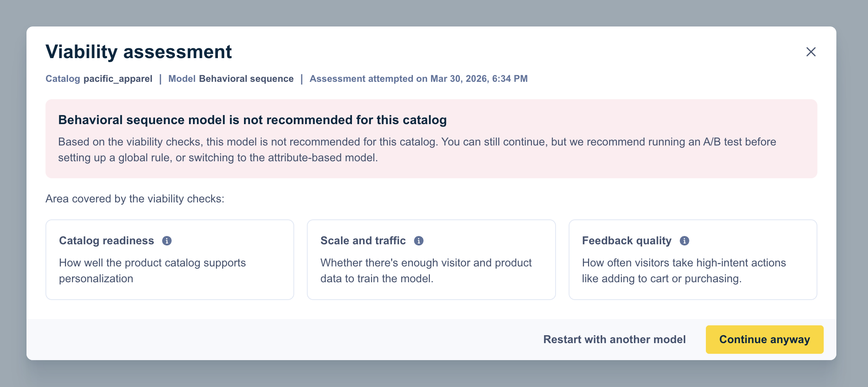The width and height of the screenshot is (868, 387).
Task: Open details via Feedback quality info badge
Action: tap(684, 240)
